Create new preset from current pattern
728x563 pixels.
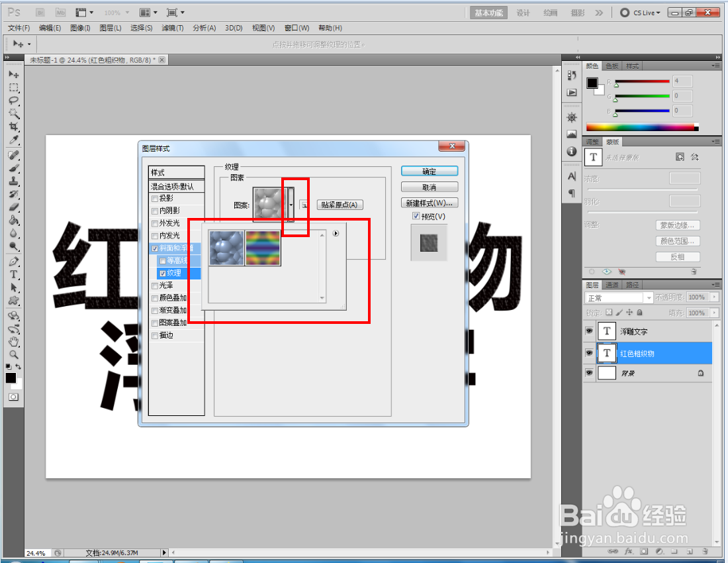pos(304,205)
